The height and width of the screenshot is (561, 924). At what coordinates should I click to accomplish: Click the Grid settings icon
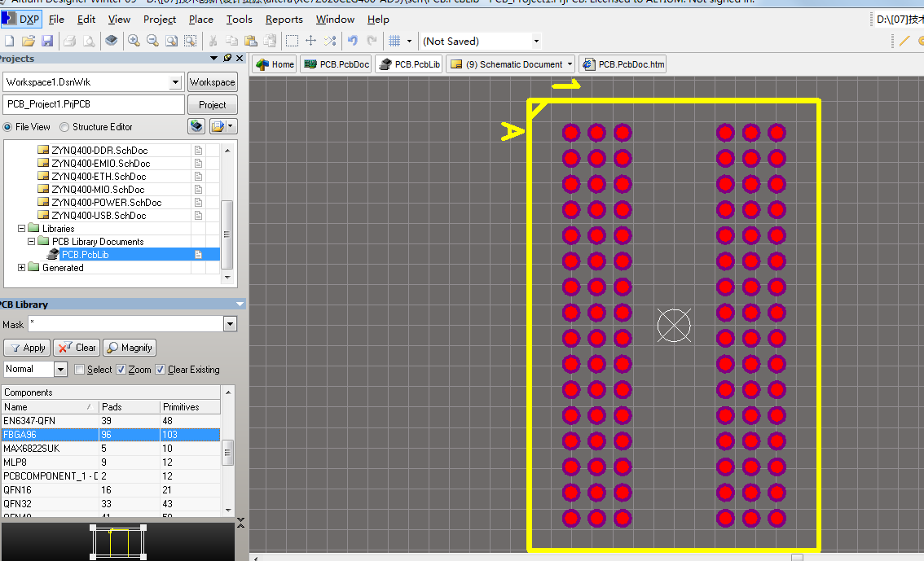395,42
